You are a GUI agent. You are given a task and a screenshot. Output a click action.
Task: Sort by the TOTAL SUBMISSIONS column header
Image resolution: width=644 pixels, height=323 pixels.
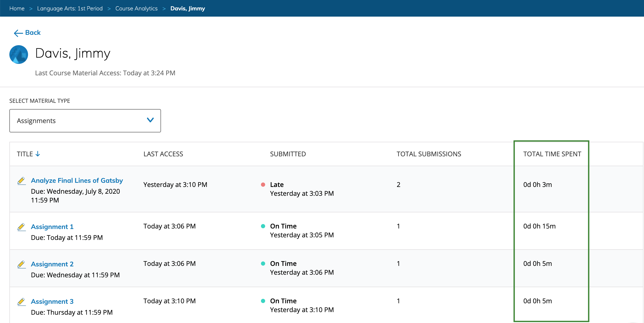click(x=429, y=154)
